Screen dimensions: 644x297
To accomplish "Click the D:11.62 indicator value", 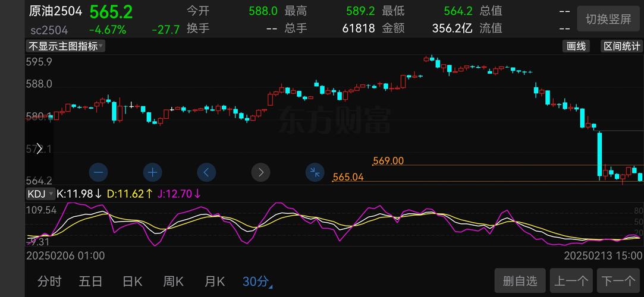I will tap(130, 194).
